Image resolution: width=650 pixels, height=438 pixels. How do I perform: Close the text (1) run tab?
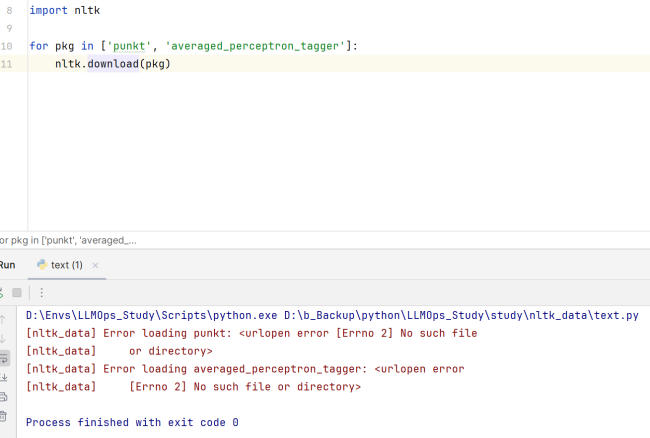95,265
